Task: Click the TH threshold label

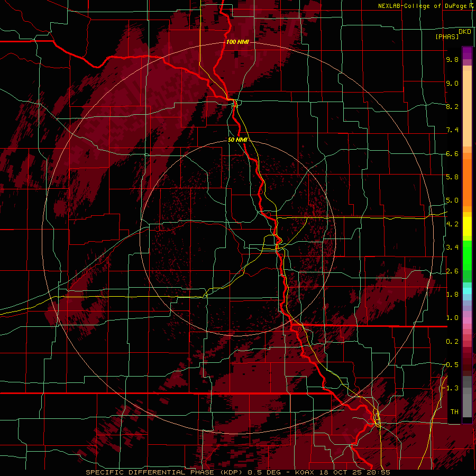Action: [454, 412]
